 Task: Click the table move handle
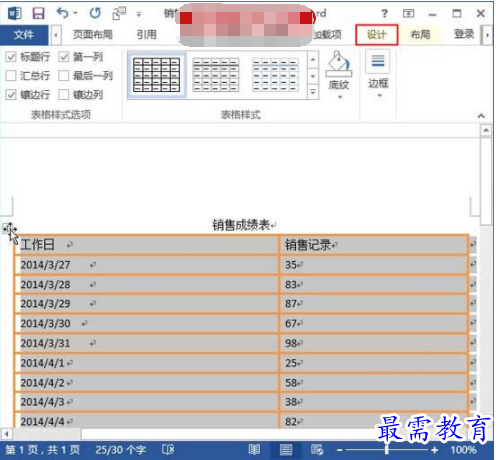(9, 229)
